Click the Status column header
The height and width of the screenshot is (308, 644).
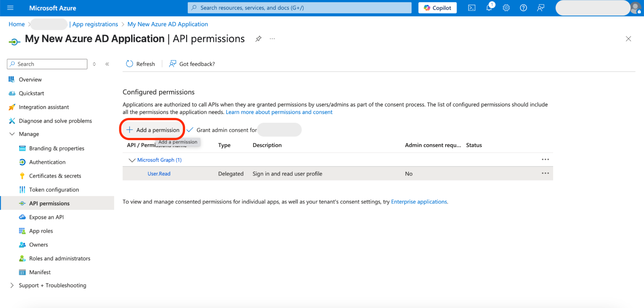tap(474, 145)
